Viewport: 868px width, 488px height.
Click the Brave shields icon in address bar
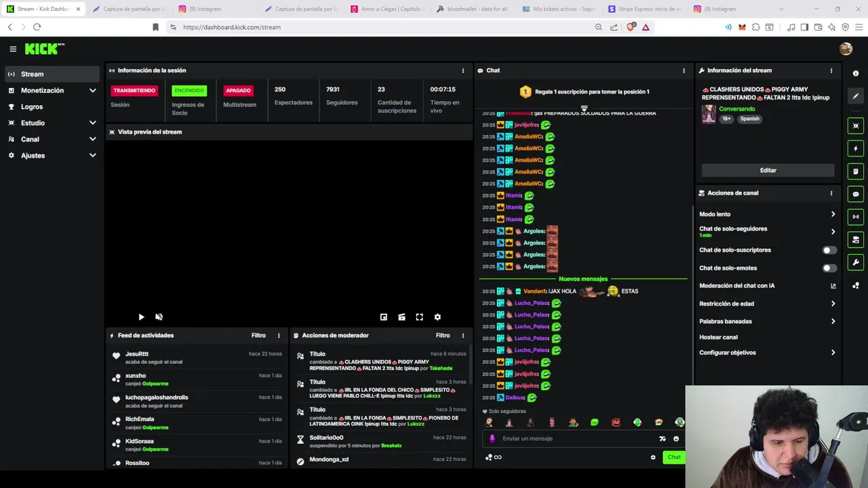coord(631,27)
